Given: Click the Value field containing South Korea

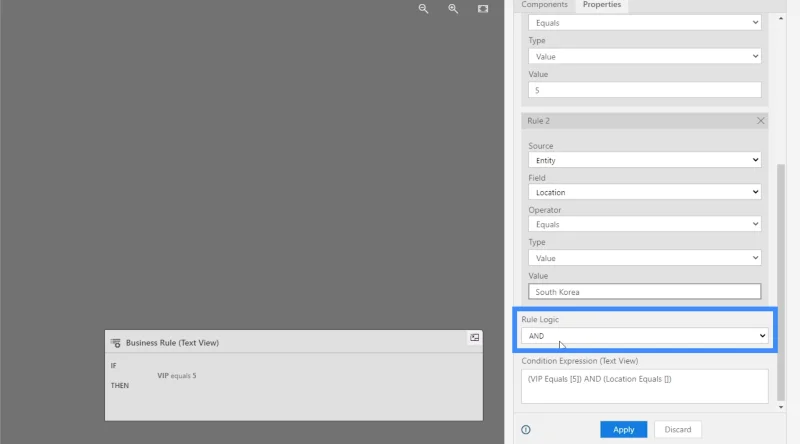Looking at the screenshot, I should [x=645, y=292].
